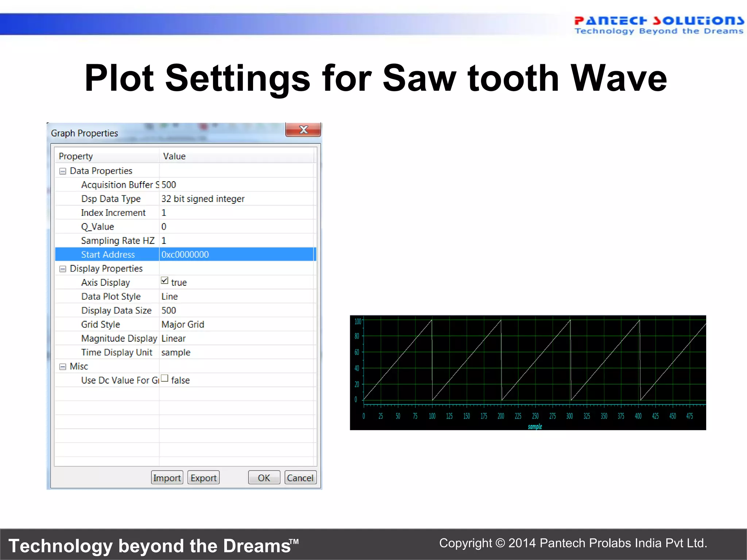Select the Time Display Unit property label
Screen dimensions: 747x560
click(117, 353)
